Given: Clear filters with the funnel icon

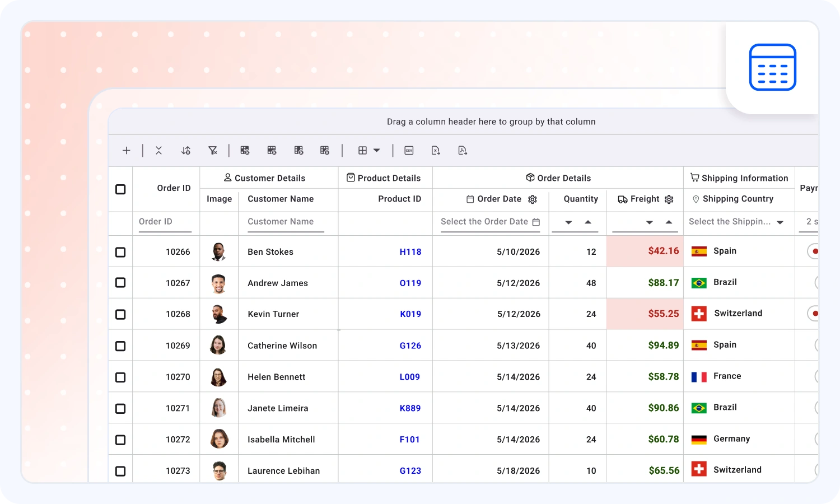Looking at the screenshot, I should [x=213, y=151].
